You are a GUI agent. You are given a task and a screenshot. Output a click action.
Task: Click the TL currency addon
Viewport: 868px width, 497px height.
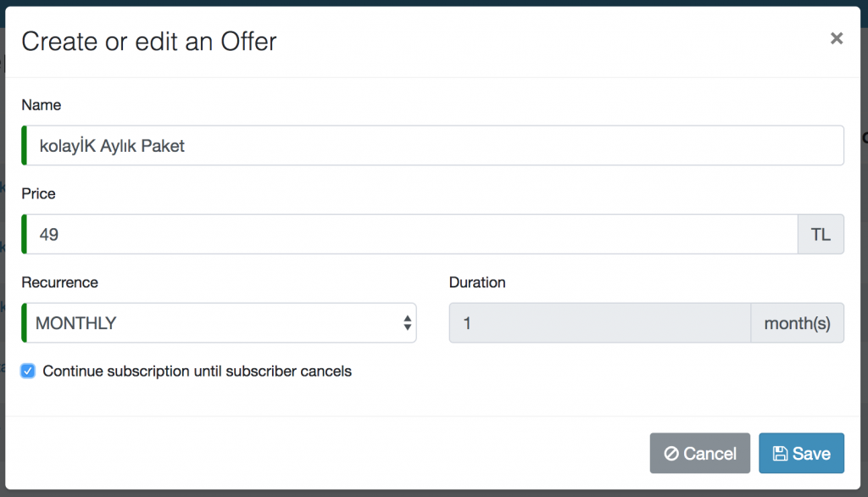point(821,234)
